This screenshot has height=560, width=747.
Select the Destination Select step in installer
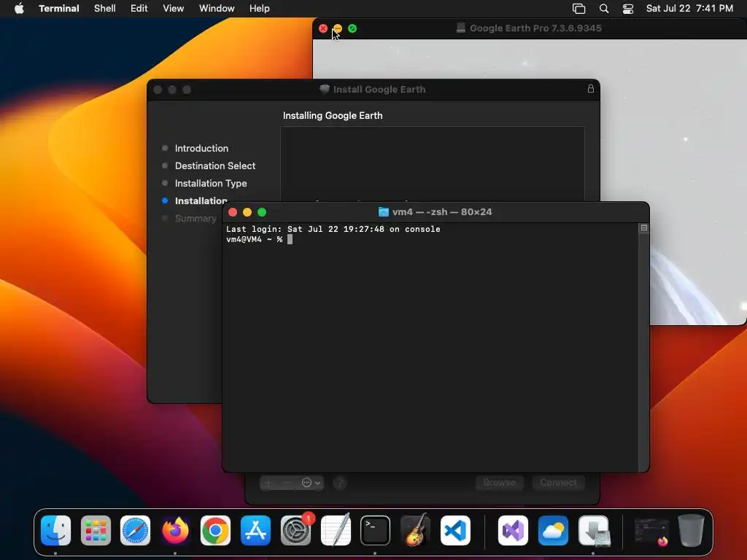point(215,166)
